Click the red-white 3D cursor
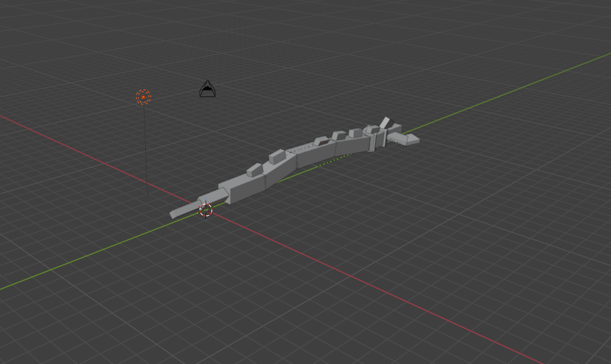Screen dimensions: 611x364 206,210
